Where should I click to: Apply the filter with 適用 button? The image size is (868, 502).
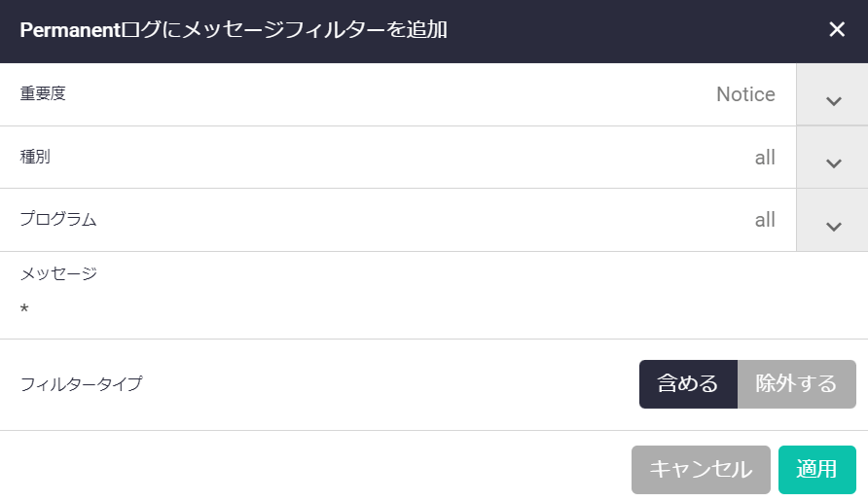pyautogui.click(x=816, y=470)
